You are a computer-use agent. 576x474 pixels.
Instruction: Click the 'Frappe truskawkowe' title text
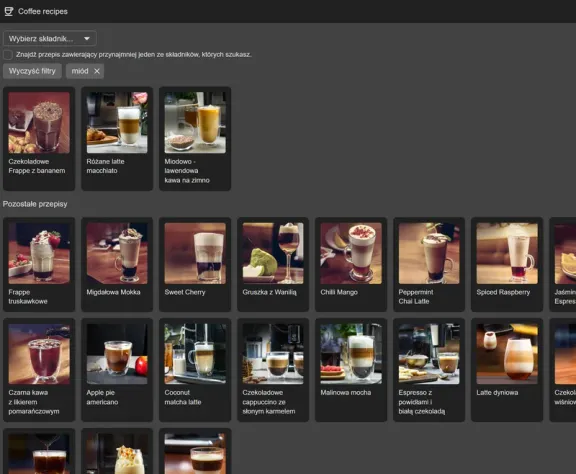pyautogui.click(x=28, y=297)
